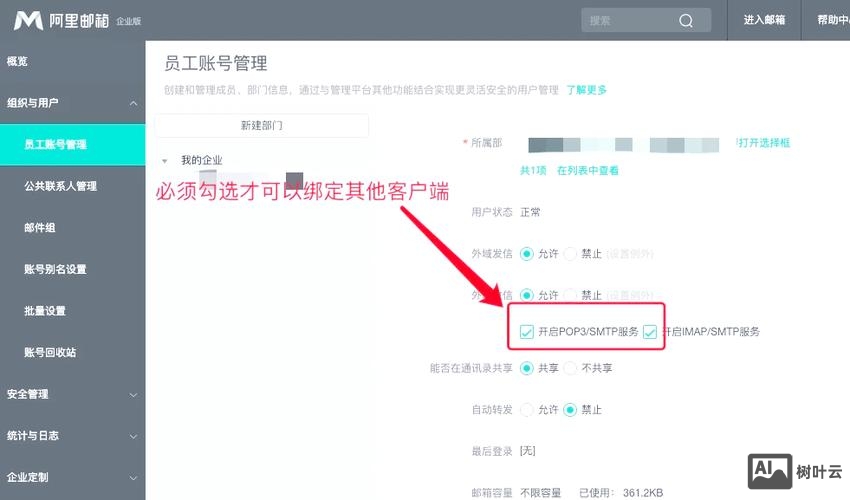Click 设置例外 next to 外域发信
This screenshot has width=850, height=500.
click(x=629, y=254)
